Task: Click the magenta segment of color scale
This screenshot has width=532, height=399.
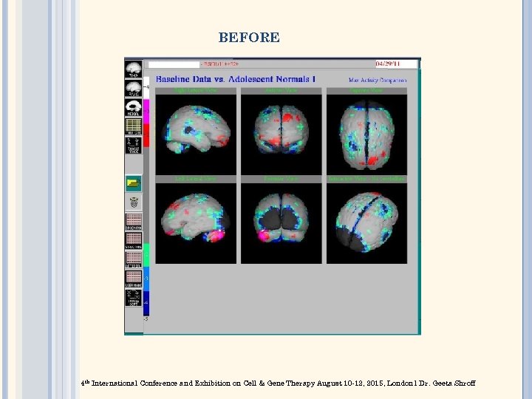Action: coord(146,112)
